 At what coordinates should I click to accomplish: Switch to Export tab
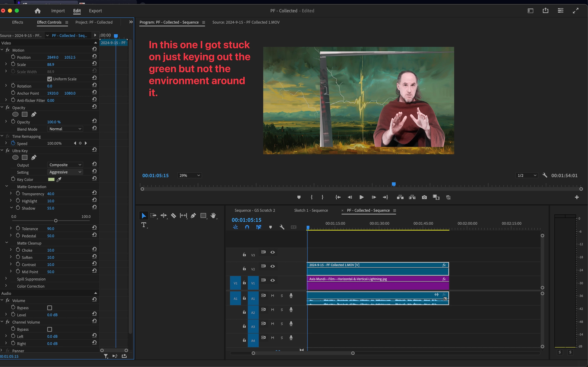(95, 11)
